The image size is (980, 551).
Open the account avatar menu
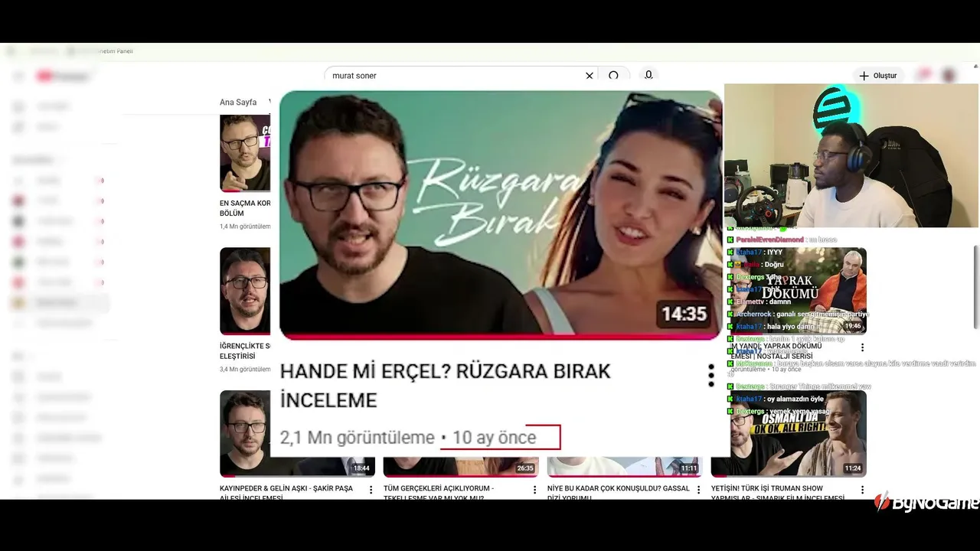949,75
